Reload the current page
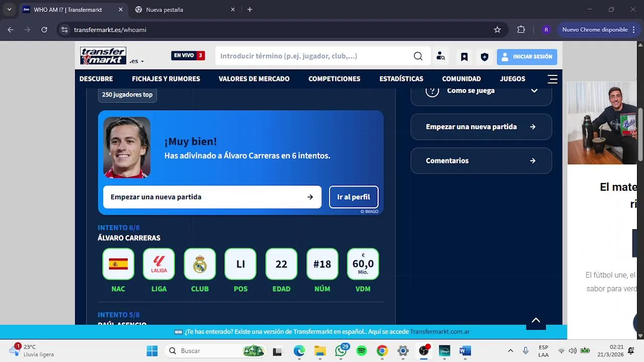Viewport: 644px width, 362px height. 44,30
